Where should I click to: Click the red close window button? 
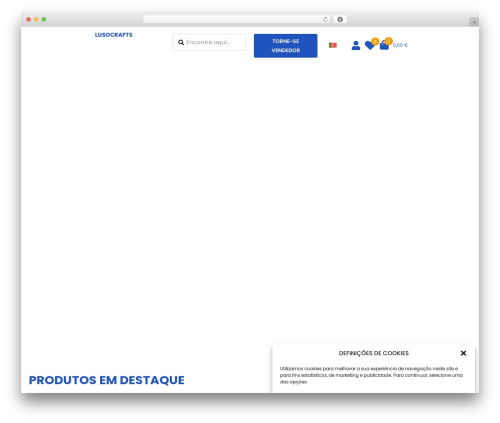(29, 19)
